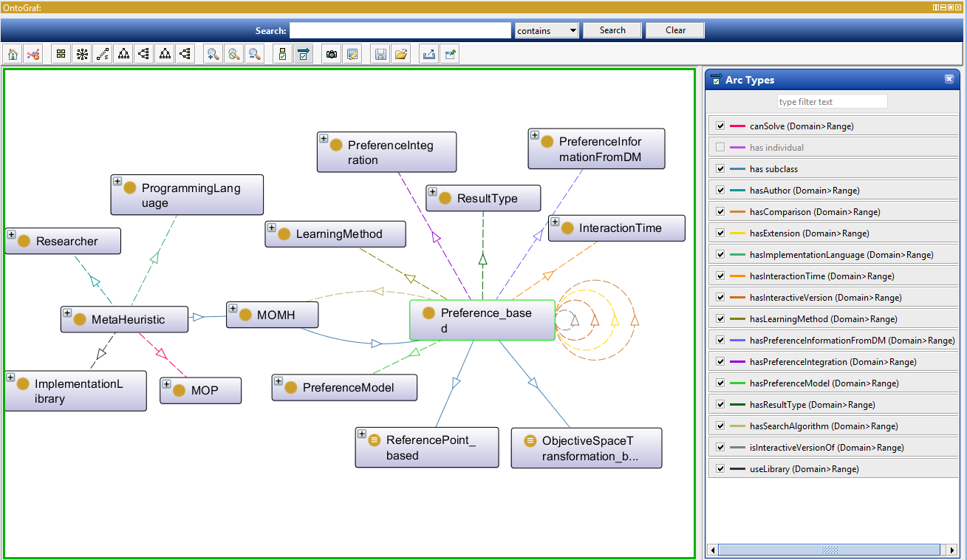Expand the MetaHeuristic node plus sign
967x560 pixels.
click(x=67, y=313)
